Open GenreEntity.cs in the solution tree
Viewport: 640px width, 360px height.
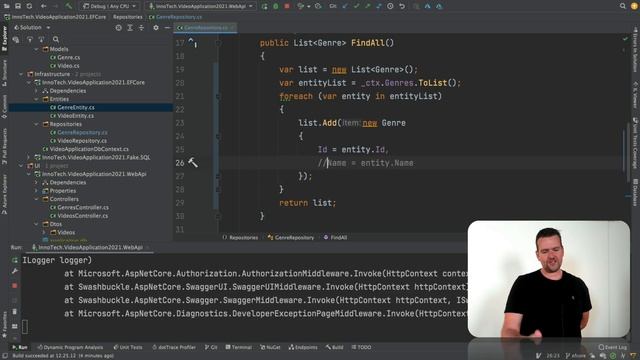coord(76,107)
